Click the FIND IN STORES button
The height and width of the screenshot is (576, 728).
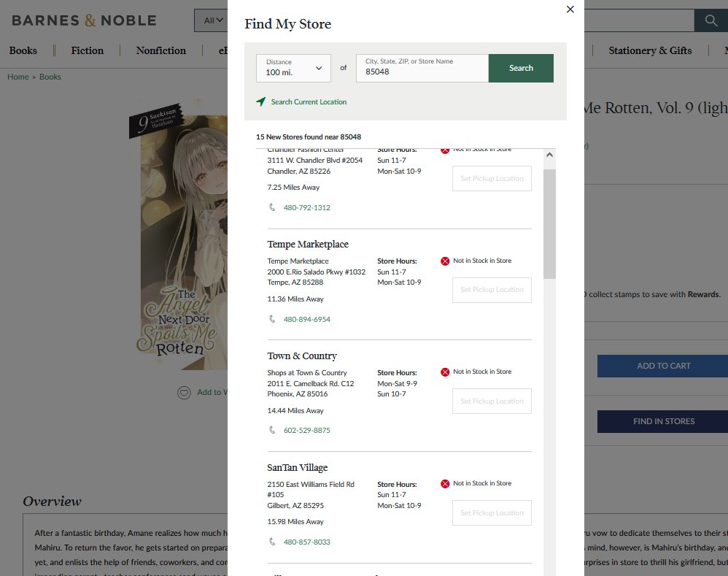coord(662,421)
